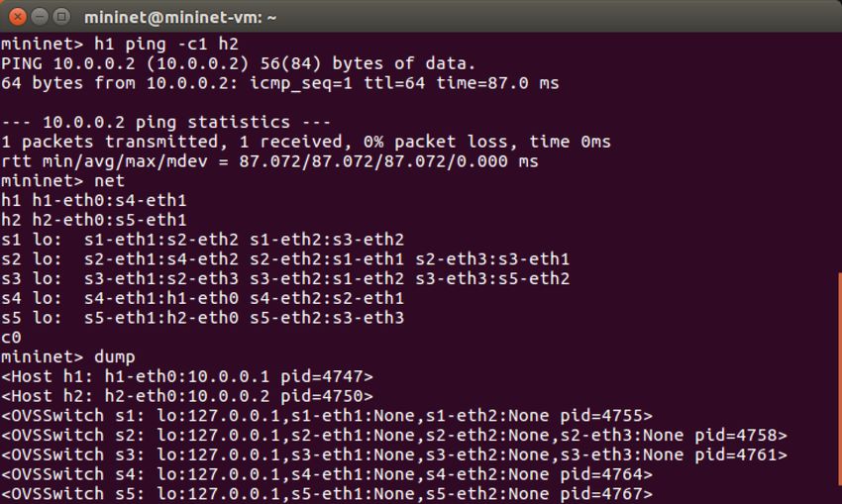Click the OVSSwitch s3 pid=4761 line
The image size is (842, 504).
point(394,454)
